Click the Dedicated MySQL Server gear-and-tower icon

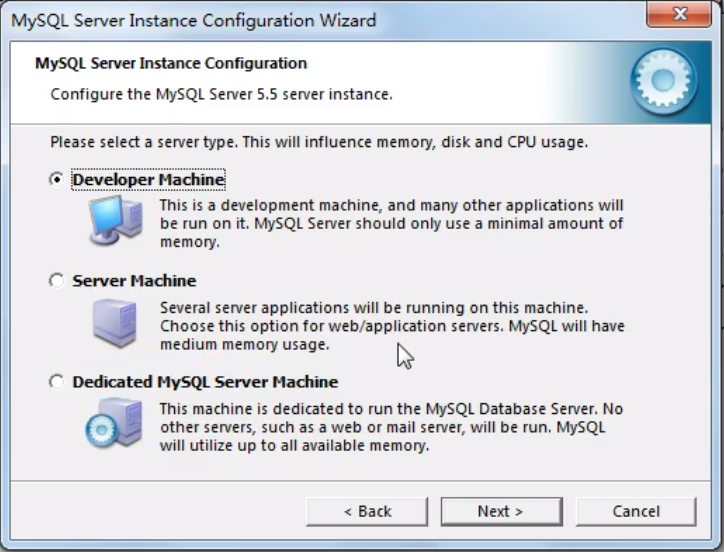click(x=114, y=423)
